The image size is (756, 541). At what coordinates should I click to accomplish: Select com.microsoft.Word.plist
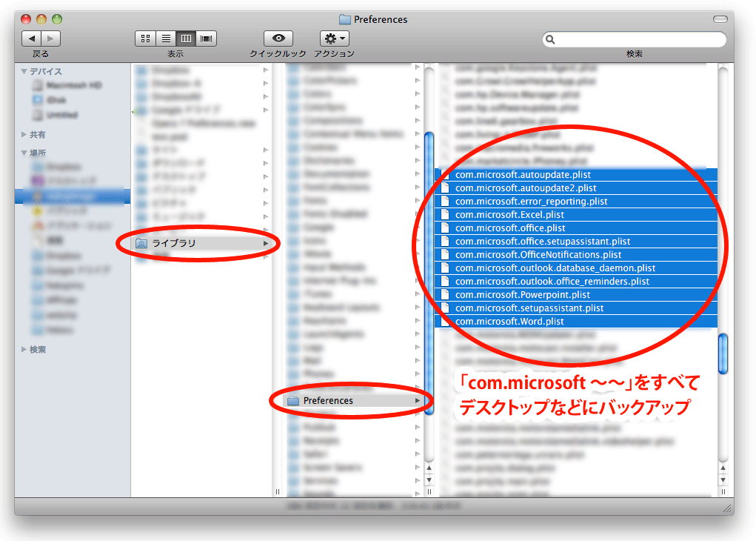pyautogui.click(x=576, y=322)
